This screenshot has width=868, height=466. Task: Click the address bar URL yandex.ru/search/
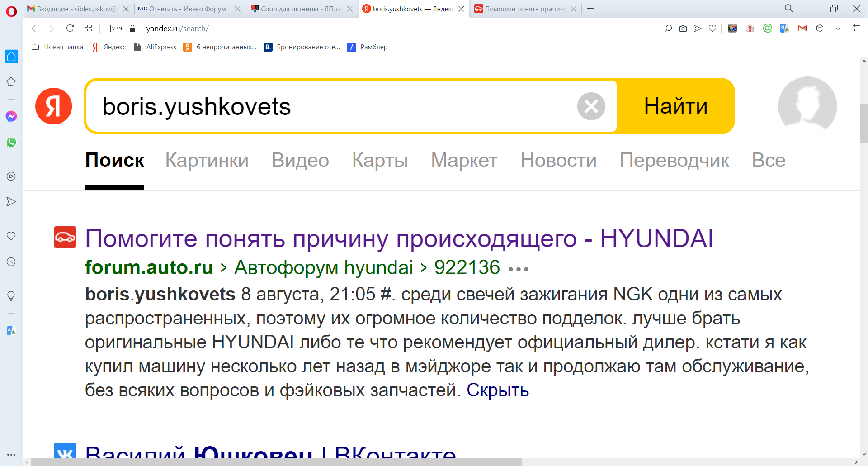(x=177, y=29)
